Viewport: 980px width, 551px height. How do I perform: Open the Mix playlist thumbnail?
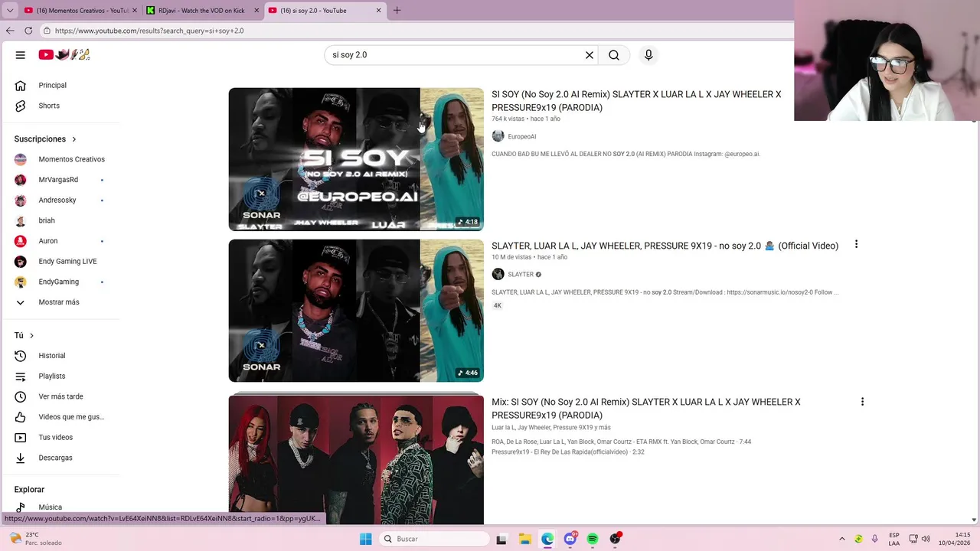[x=356, y=459]
